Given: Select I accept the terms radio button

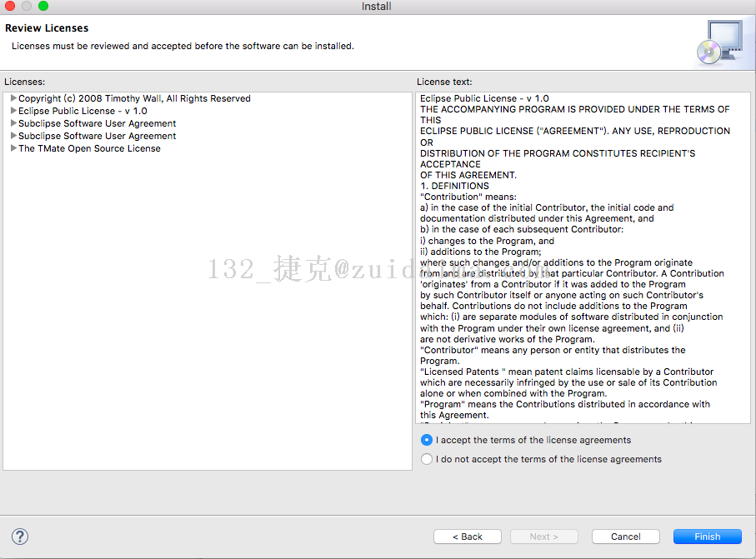Looking at the screenshot, I should coord(426,440).
